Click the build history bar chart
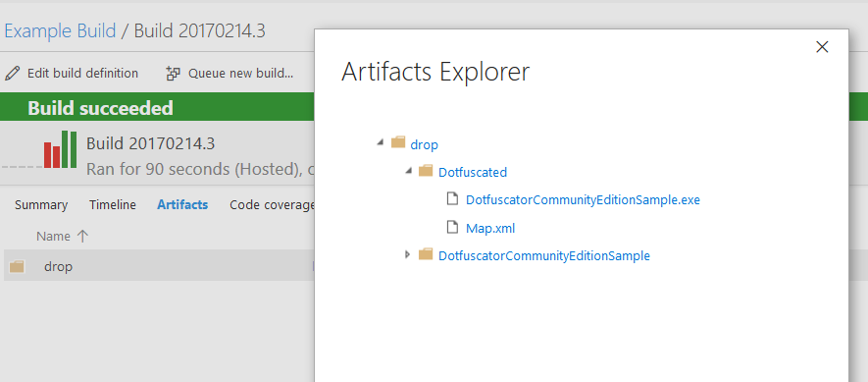This screenshot has width=868, height=382. pos(60,149)
